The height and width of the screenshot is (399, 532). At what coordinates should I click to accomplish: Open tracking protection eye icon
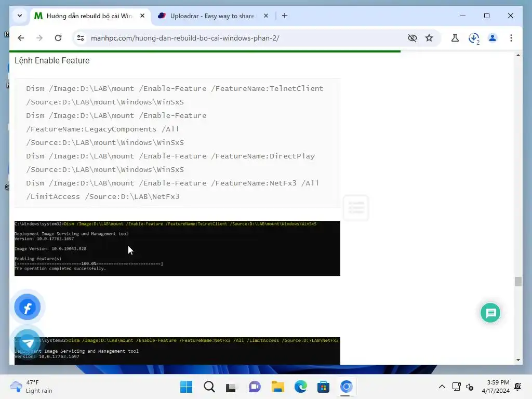pos(412,38)
